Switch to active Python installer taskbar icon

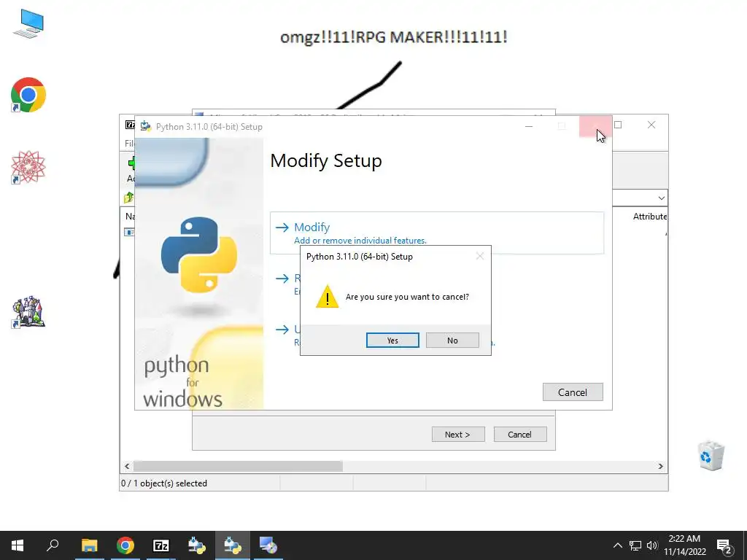coord(233,545)
